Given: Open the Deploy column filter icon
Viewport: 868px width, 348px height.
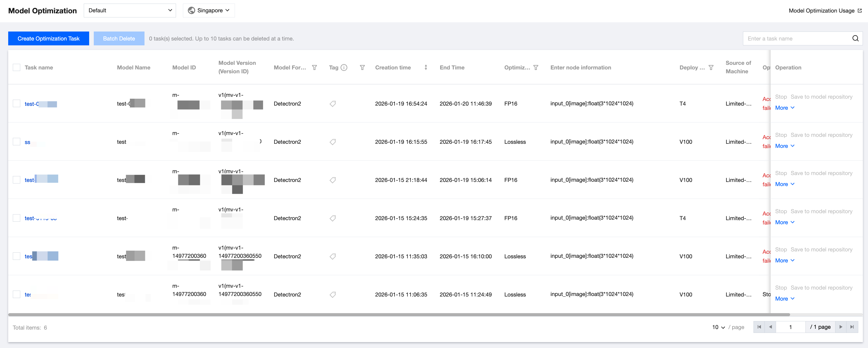Looking at the screenshot, I should pyautogui.click(x=711, y=67).
